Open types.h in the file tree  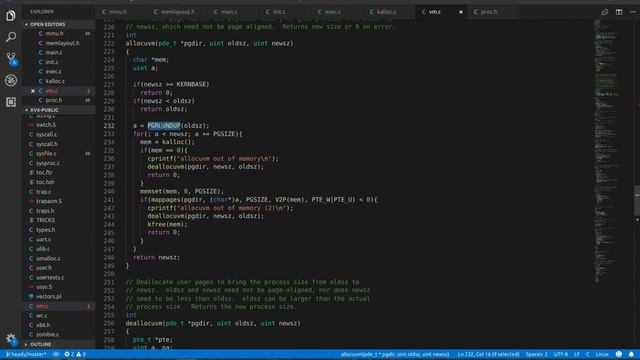point(59,230)
